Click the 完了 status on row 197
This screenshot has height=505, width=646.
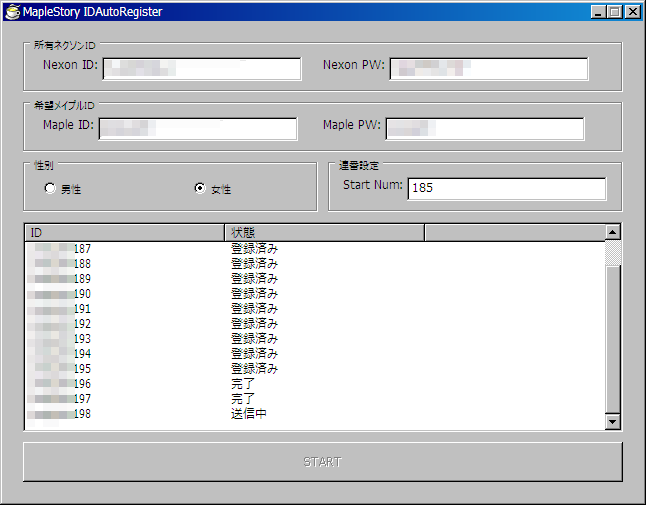pyautogui.click(x=243, y=399)
